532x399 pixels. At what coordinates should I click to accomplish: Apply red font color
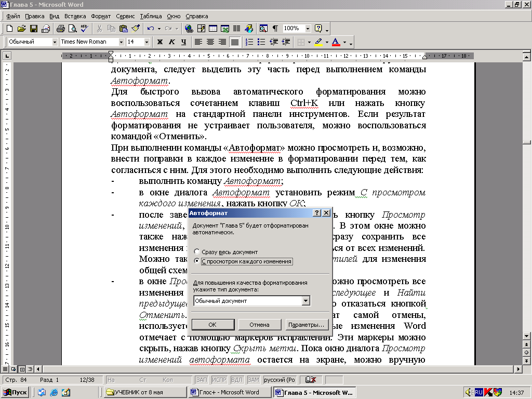pos(336,42)
